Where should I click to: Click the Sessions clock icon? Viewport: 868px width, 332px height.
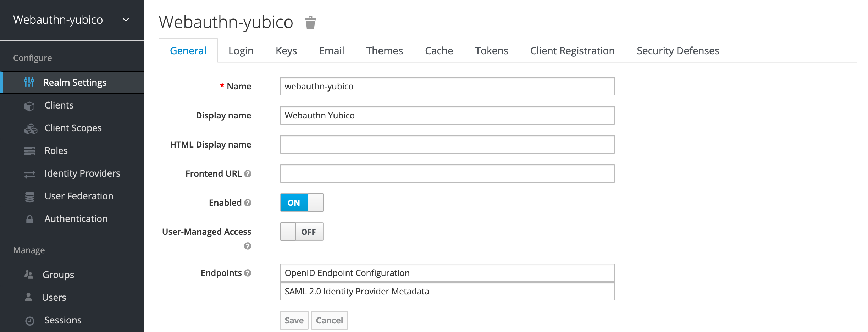coord(30,321)
